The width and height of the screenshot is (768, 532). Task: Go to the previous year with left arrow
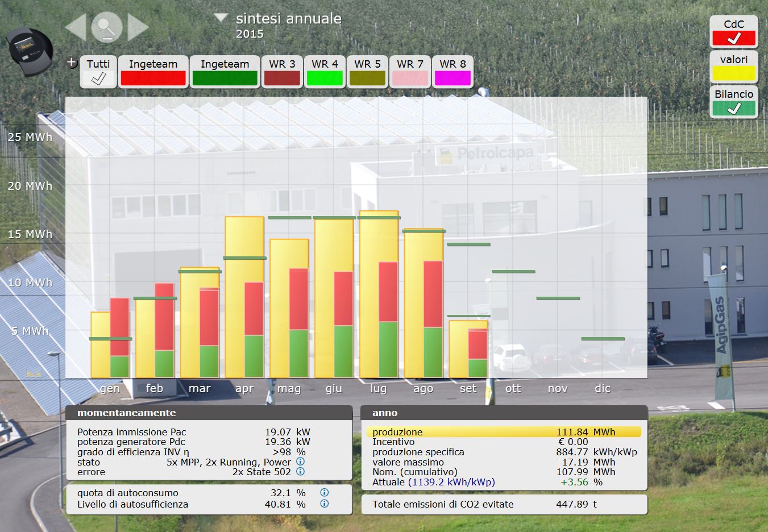(76, 27)
